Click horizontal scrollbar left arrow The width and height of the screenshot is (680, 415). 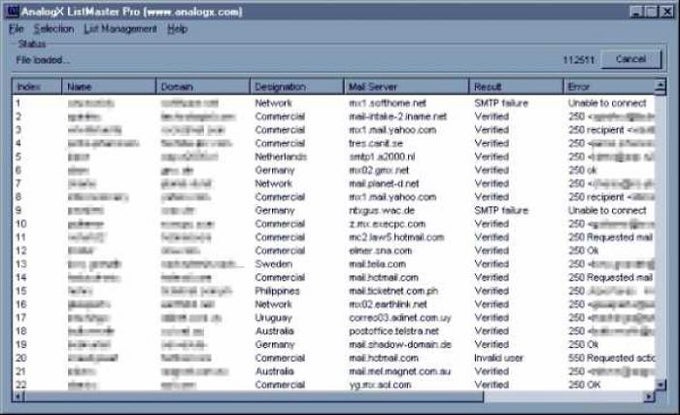click(x=18, y=396)
